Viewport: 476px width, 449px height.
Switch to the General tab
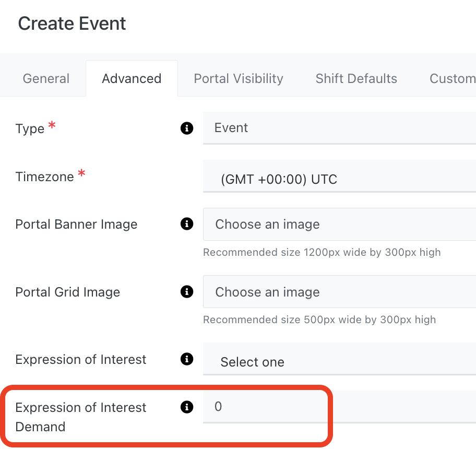[x=46, y=79]
